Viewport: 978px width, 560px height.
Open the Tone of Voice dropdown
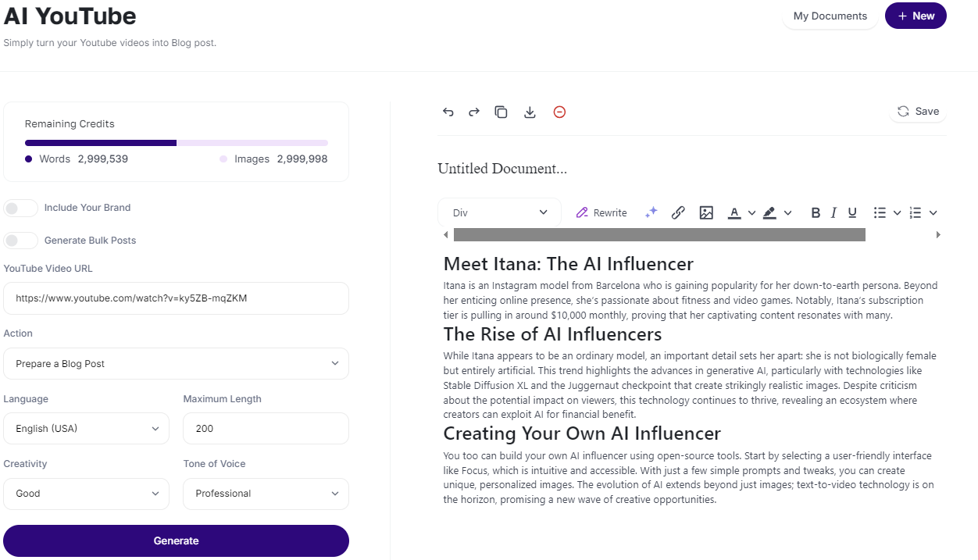tap(266, 494)
